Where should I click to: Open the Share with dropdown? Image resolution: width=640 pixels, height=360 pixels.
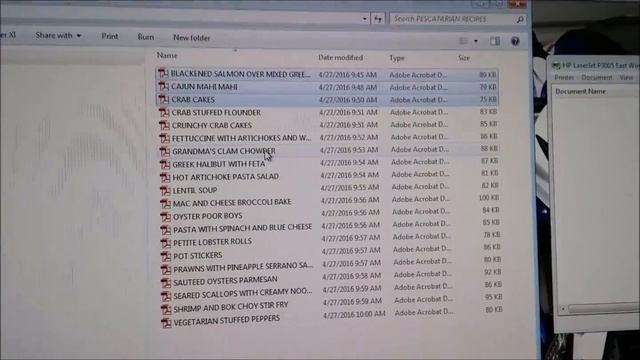pyautogui.click(x=58, y=36)
